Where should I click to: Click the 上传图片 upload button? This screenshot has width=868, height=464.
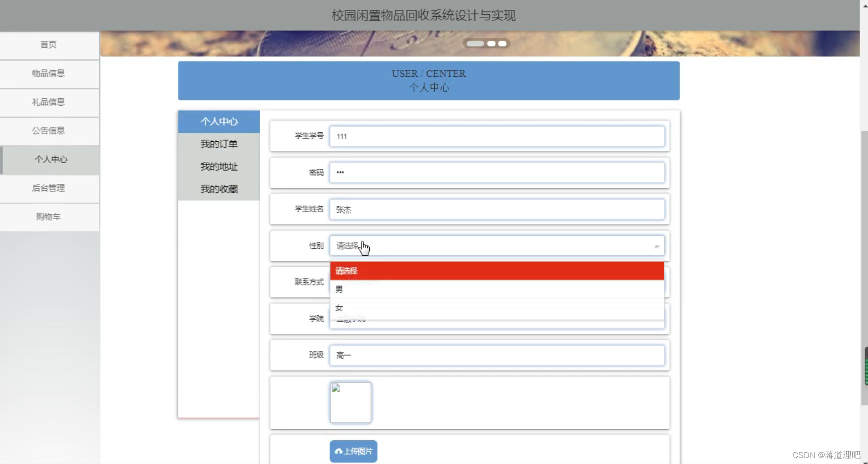pos(353,451)
